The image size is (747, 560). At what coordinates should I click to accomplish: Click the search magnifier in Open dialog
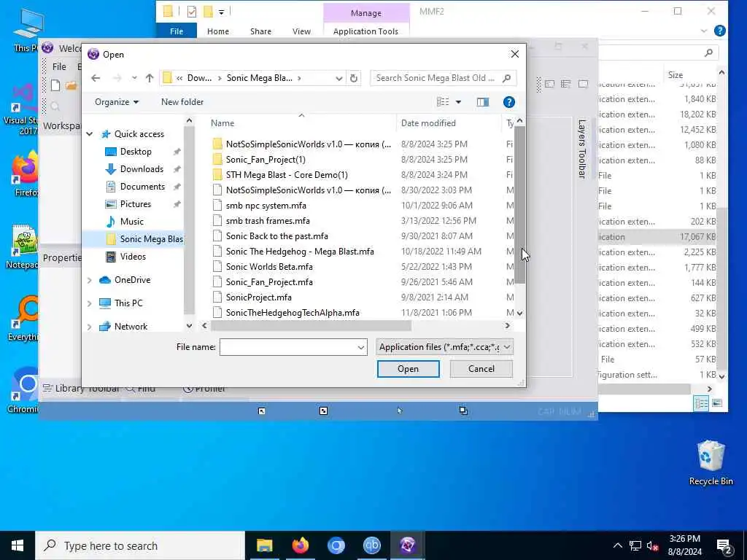tap(507, 78)
